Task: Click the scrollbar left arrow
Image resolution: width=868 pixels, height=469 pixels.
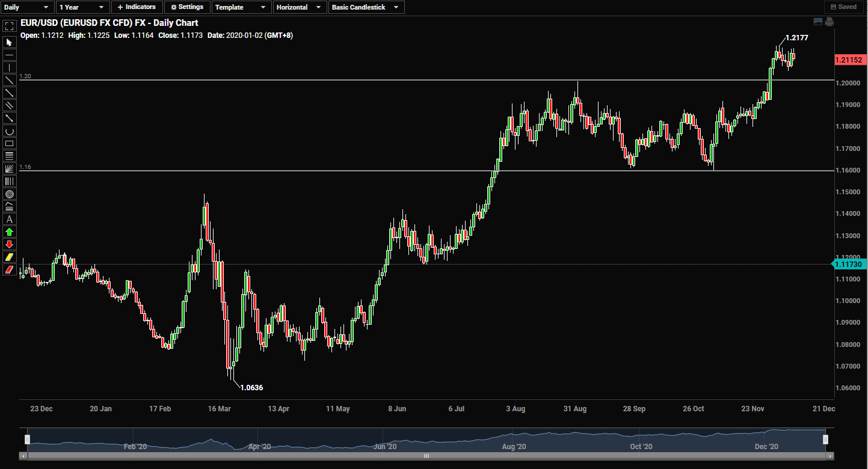Action: pyautogui.click(x=23, y=456)
